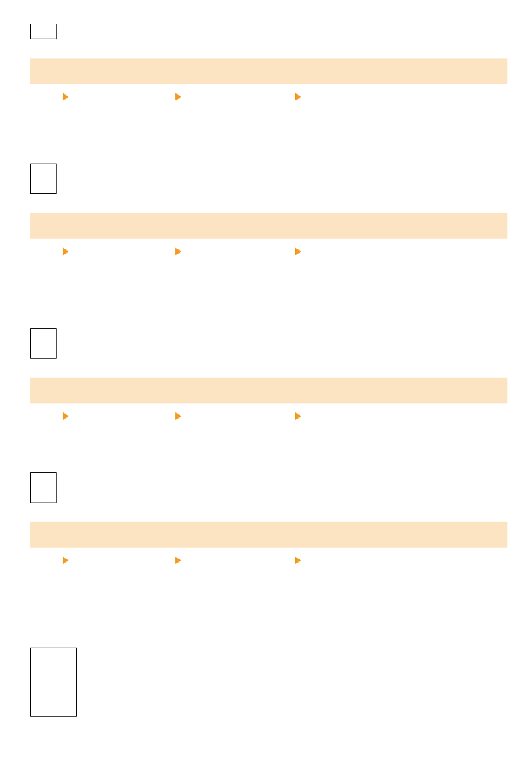Click first orange arrow below the third peach bar
This screenshot has height=767, width=532.
(x=66, y=416)
